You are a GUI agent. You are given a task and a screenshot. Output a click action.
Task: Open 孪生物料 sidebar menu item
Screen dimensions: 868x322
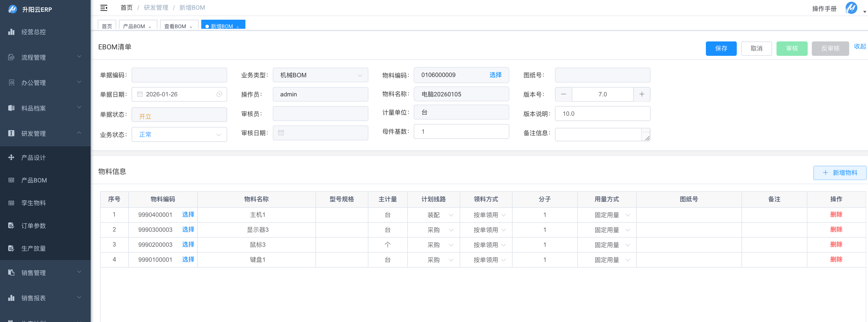(x=33, y=203)
